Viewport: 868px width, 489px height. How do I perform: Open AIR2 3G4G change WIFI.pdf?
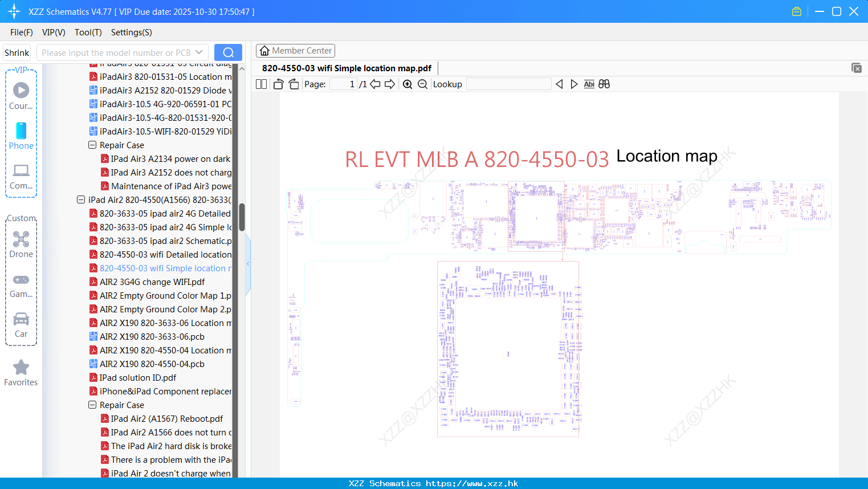pyautogui.click(x=147, y=282)
